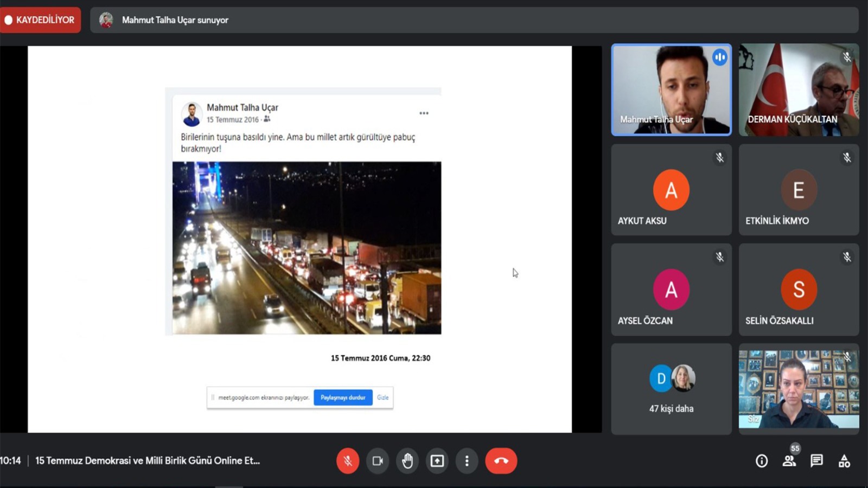Screen dimensions: 868x488
Task: Open meeting details info icon
Action: (x=762, y=461)
